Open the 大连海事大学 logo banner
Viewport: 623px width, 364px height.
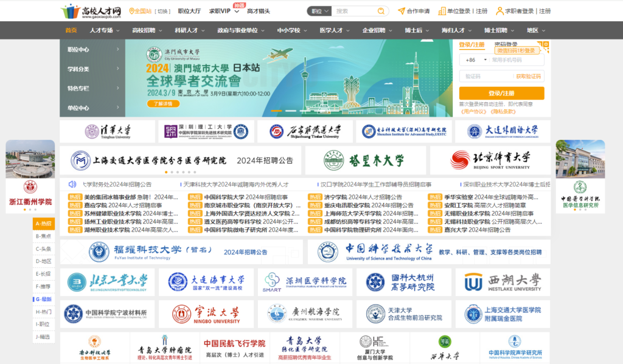pyautogui.click(x=206, y=282)
